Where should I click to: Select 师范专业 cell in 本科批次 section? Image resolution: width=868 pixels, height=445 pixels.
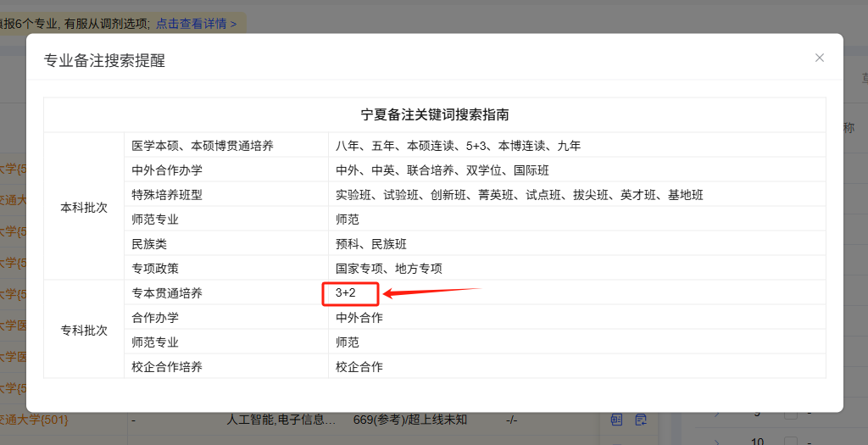click(226, 220)
